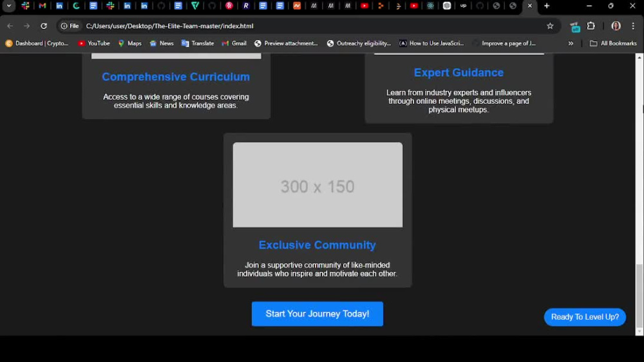Open How to Use JavaScri... bookmark
The width and height of the screenshot is (644, 362).
[x=431, y=43]
